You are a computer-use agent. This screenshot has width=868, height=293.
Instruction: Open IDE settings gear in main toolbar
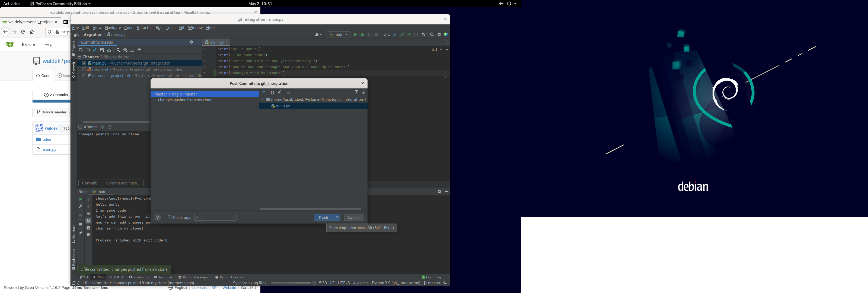[x=439, y=35]
